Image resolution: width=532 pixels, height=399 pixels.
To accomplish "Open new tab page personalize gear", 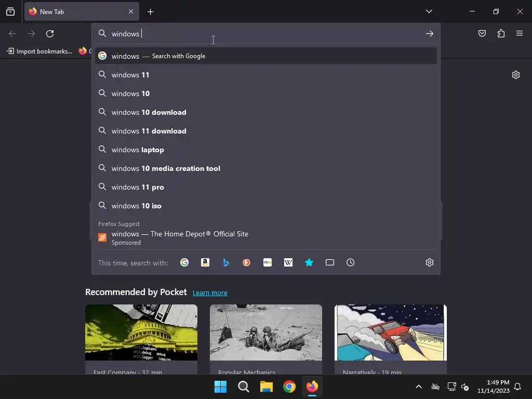I will (516, 75).
